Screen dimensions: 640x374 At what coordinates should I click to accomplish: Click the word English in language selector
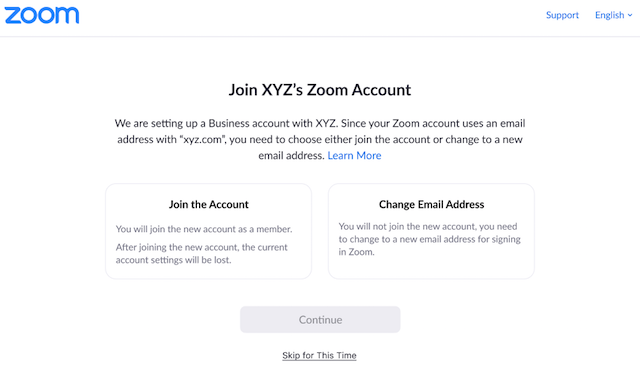(609, 15)
